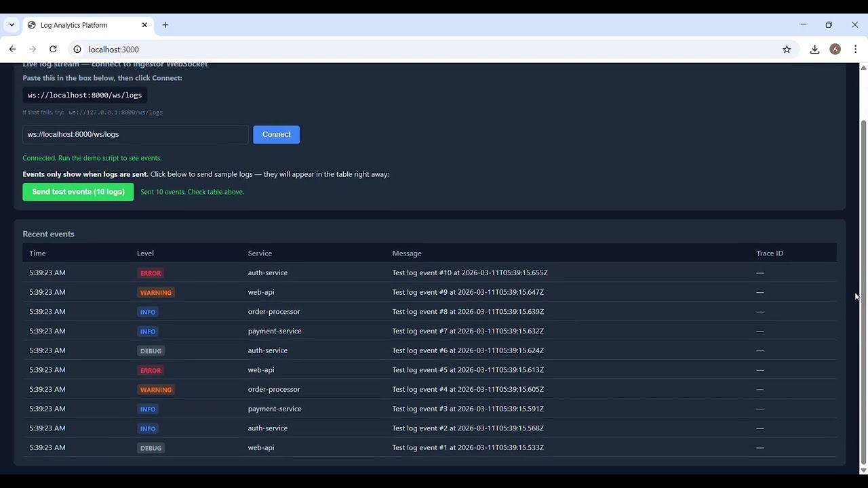The width and height of the screenshot is (868, 488).
Task: Click the Connect button
Action: coord(277,134)
